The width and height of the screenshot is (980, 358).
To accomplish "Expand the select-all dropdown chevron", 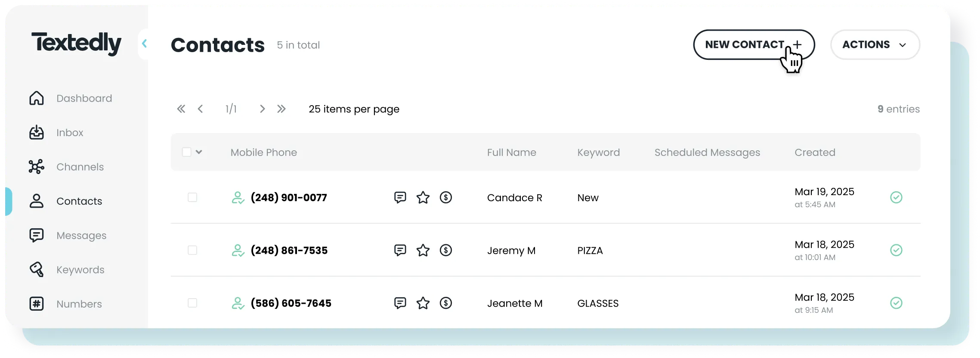I will [x=199, y=152].
